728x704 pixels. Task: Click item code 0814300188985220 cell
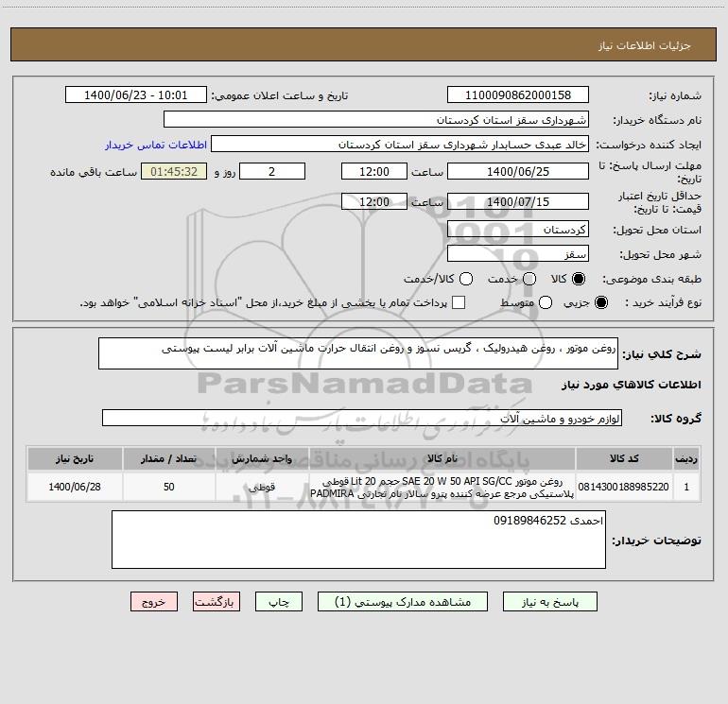[624, 487]
